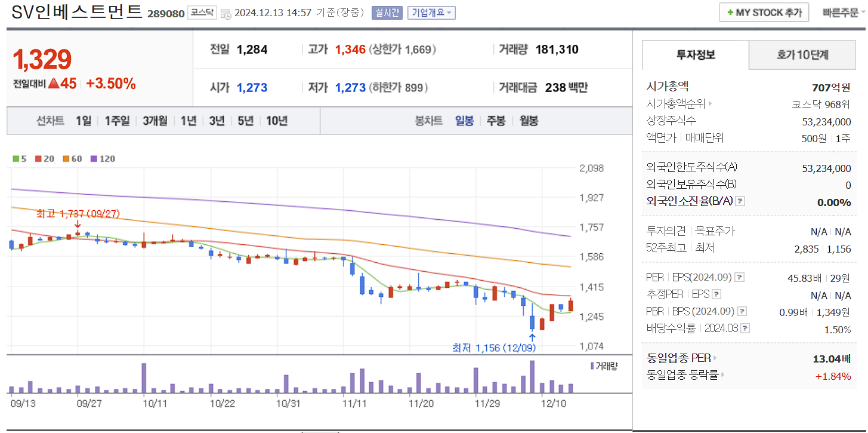Screen dimensions: 868x433
Task: Click the MY STOCK 추가 button
Action: coord(764,12)
